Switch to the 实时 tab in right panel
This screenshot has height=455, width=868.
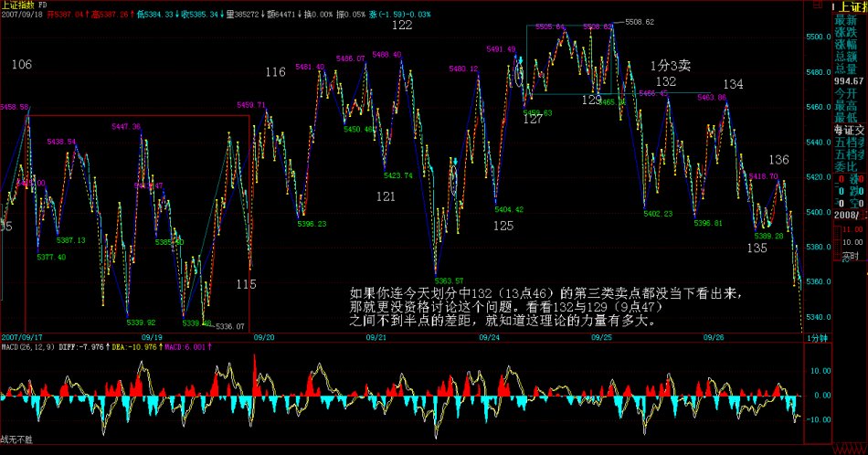coord(850,257)
